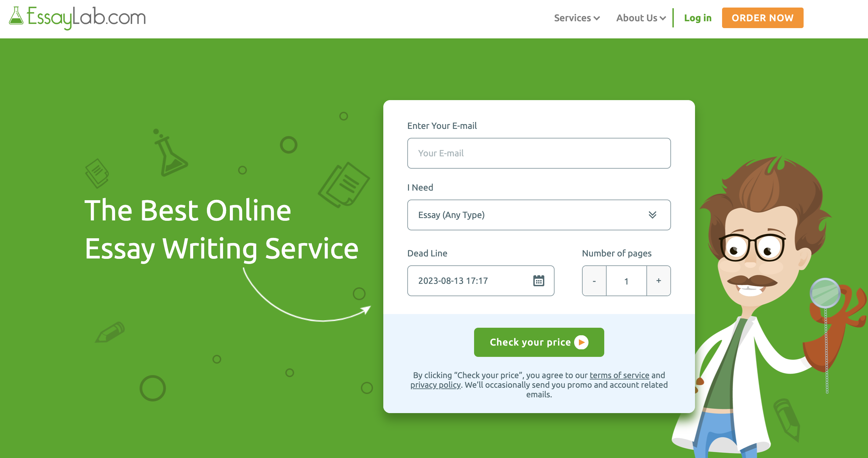The width and height of the screenshot is (868, 458).
Task: Click the Check your price button
Action: pos(538,342)
